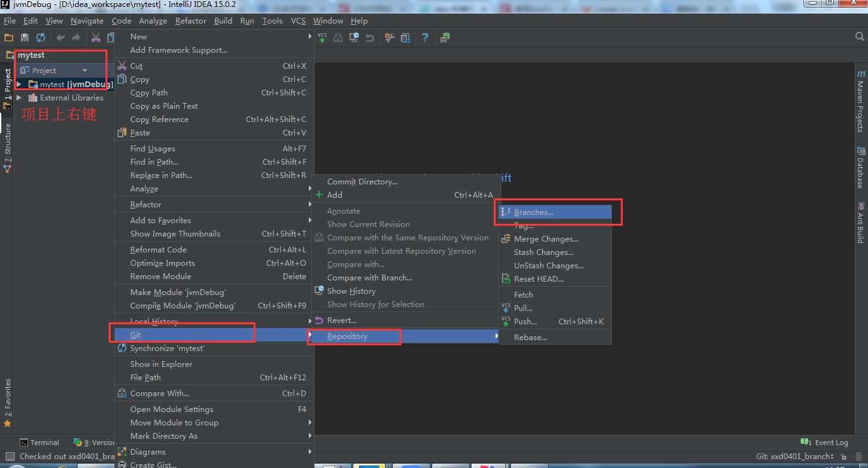This screenshot has height=468, width=868.
Task: Click the branch icon beside Branches...
Action: [x=506, y=212]
